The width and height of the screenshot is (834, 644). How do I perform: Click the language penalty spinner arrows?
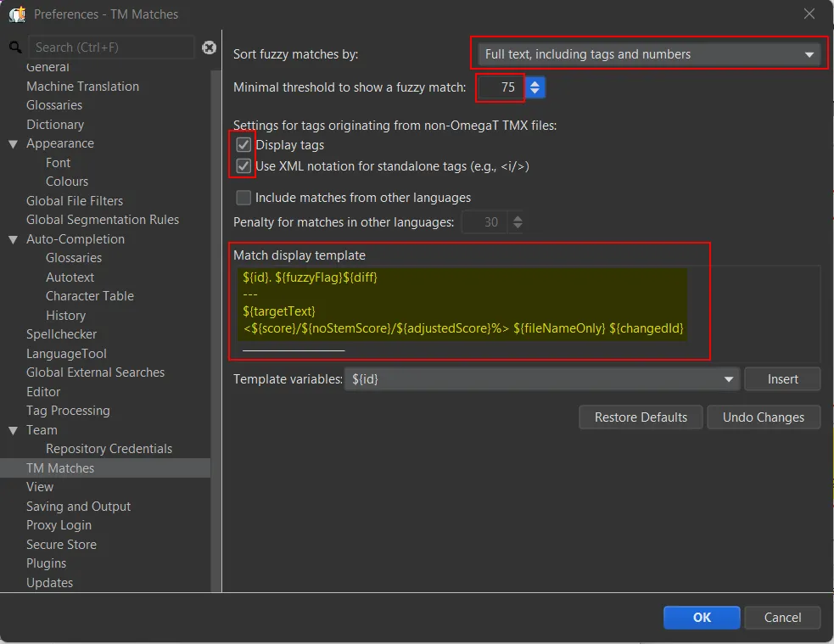[x=518, y=222]
